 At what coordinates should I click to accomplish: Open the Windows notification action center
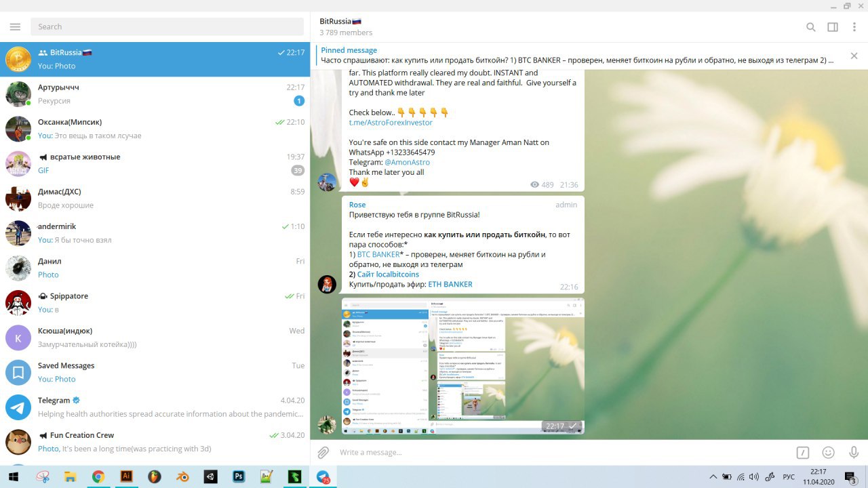pyautogui.click(x=851, y=476)
